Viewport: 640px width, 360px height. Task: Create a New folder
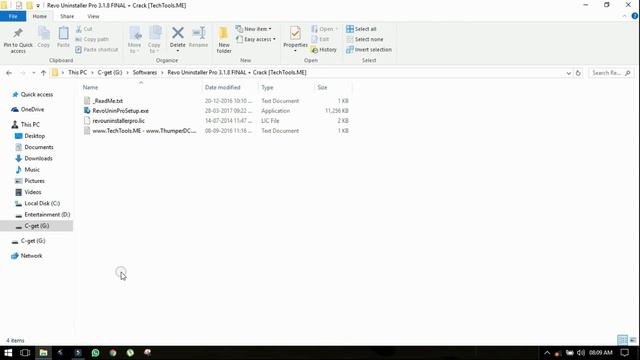[x=224, y=40]
